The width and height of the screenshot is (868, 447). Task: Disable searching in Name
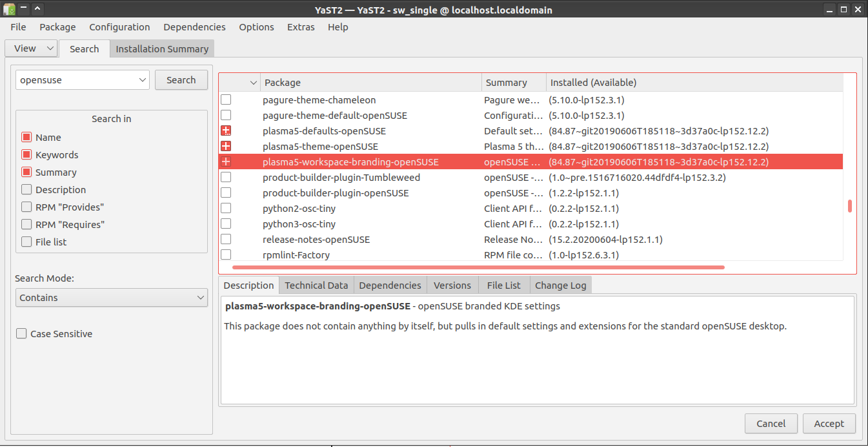(x=26, y=138)
